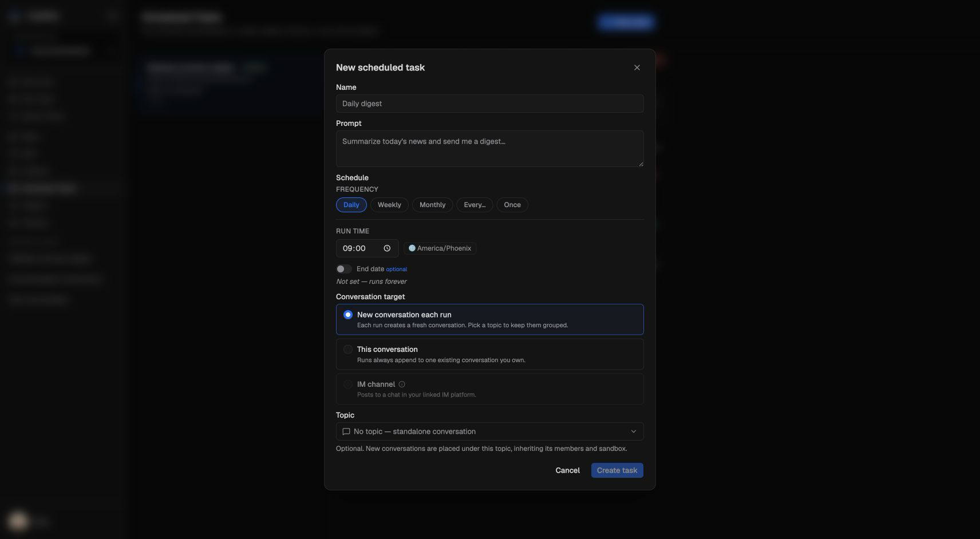Viewport: 980px width, 539px height.
Task: Click the globe icon beside America/Phoenix
Action: click(412, 248)
